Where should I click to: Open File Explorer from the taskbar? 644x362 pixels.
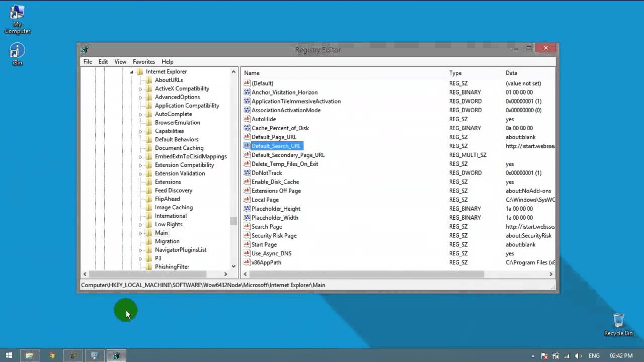point(30,355)
